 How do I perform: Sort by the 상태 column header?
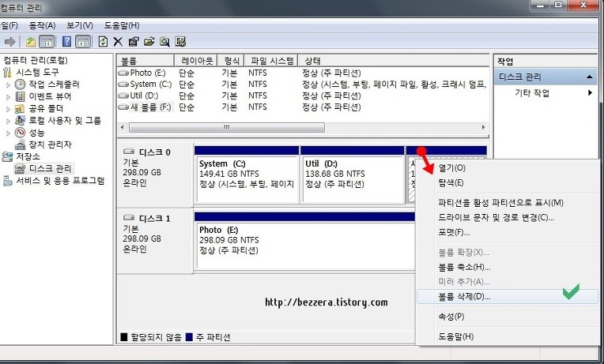pos(394,61)
